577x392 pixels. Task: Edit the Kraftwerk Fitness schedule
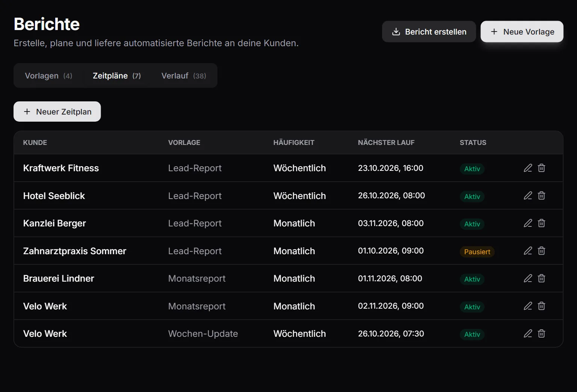[x=528, y=168]
